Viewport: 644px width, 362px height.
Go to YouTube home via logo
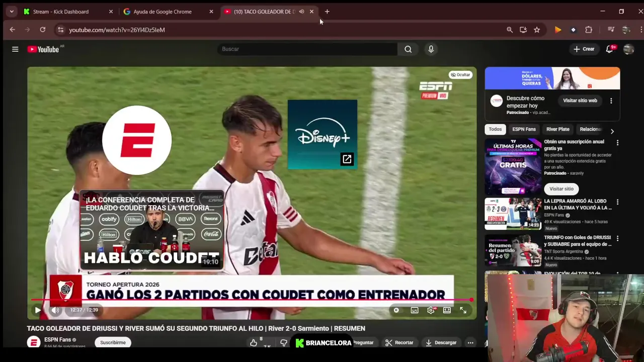pyautogui.click(x=43, y=49)
